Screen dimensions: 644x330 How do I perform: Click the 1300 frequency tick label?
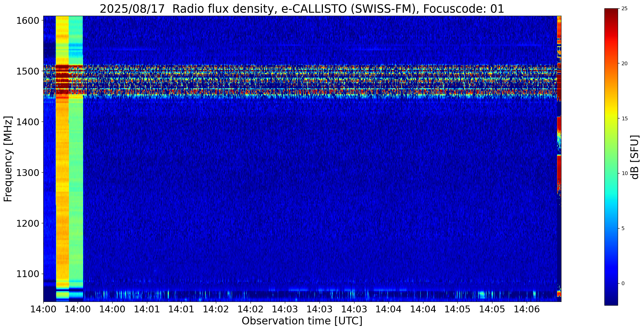(x=28, y=173)
